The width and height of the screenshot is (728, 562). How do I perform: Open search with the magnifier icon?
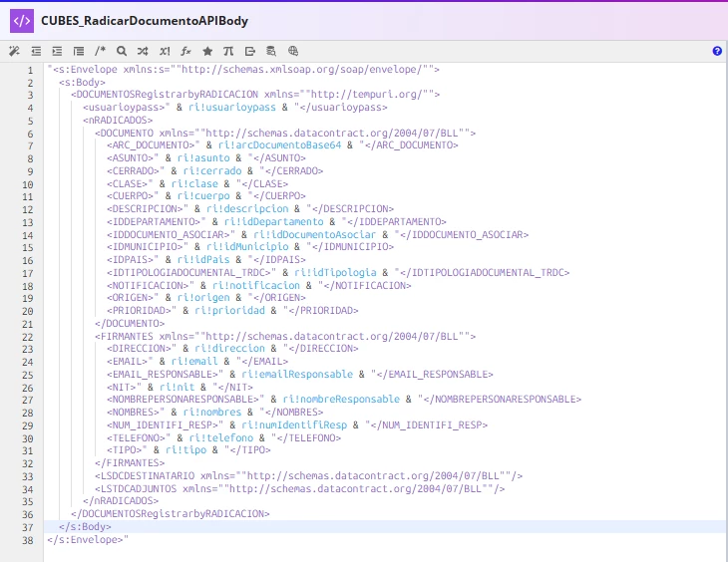coord(122,51)
